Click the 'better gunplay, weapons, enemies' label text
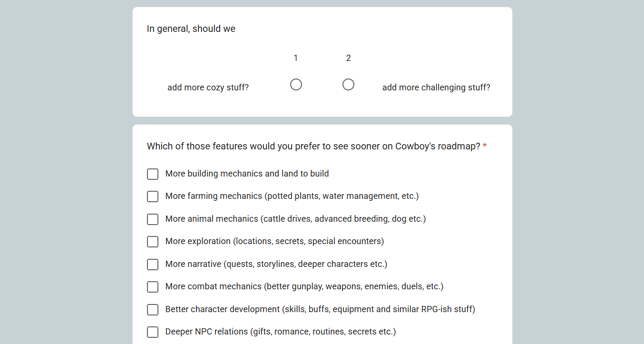644x344 pixels. [x=332, y=286]
